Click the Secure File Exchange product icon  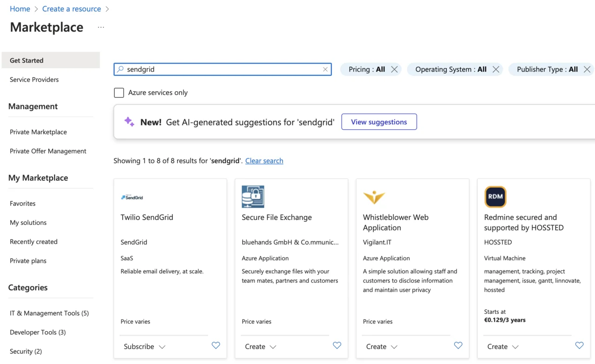[253, 197]
